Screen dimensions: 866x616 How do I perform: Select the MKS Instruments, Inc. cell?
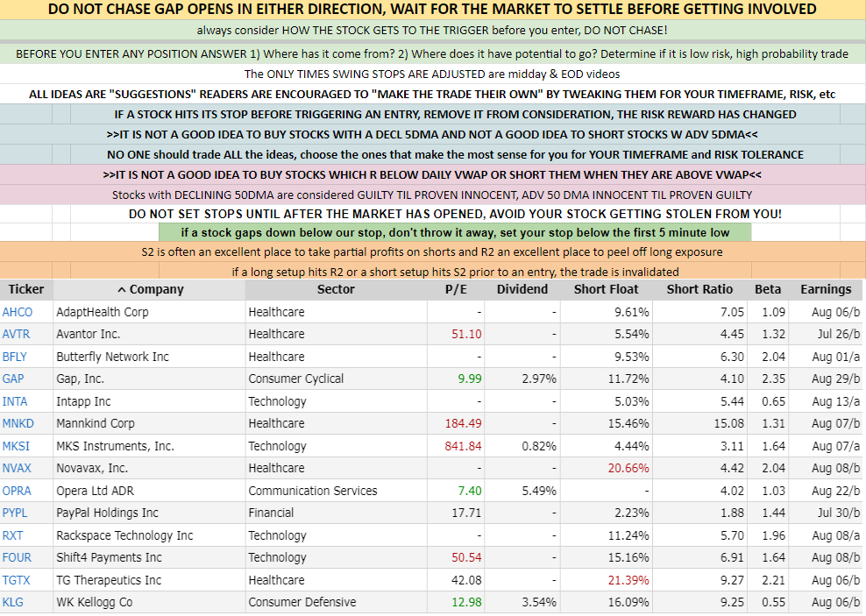(x=149, y=446)
